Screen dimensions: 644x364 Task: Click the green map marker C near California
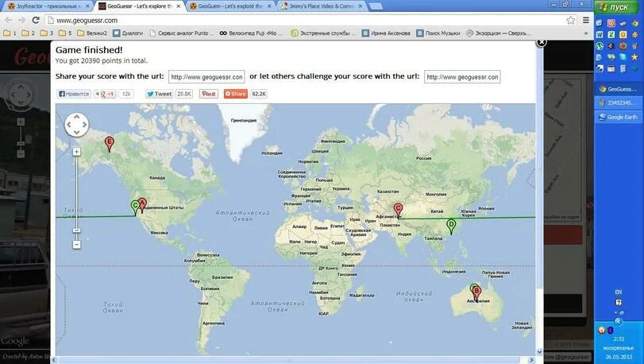(x=135, y=208)
